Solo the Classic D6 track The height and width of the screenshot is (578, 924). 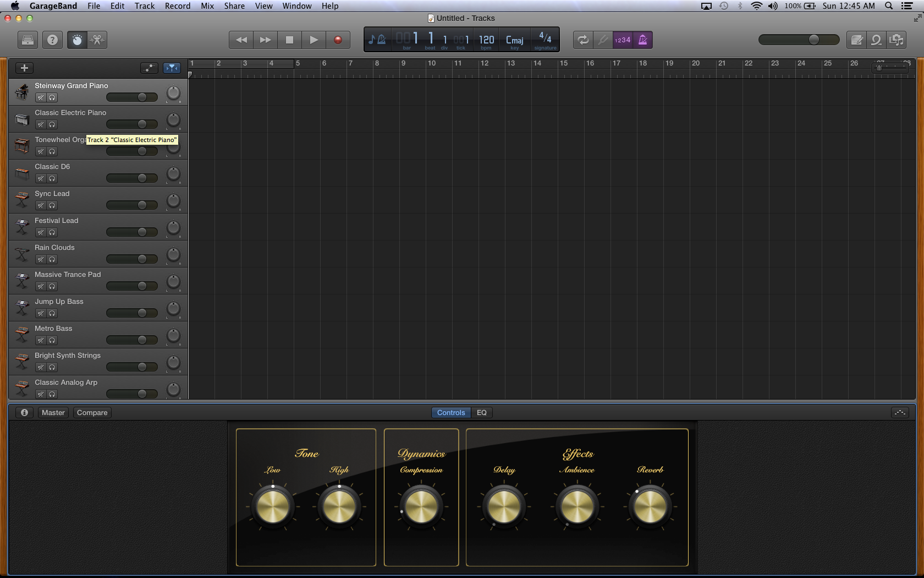[x=52, y=178]
